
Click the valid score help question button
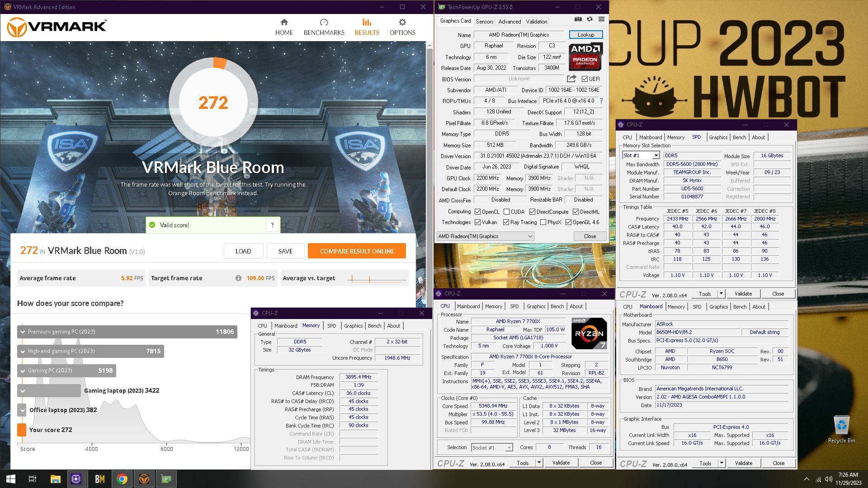point(272,225)
